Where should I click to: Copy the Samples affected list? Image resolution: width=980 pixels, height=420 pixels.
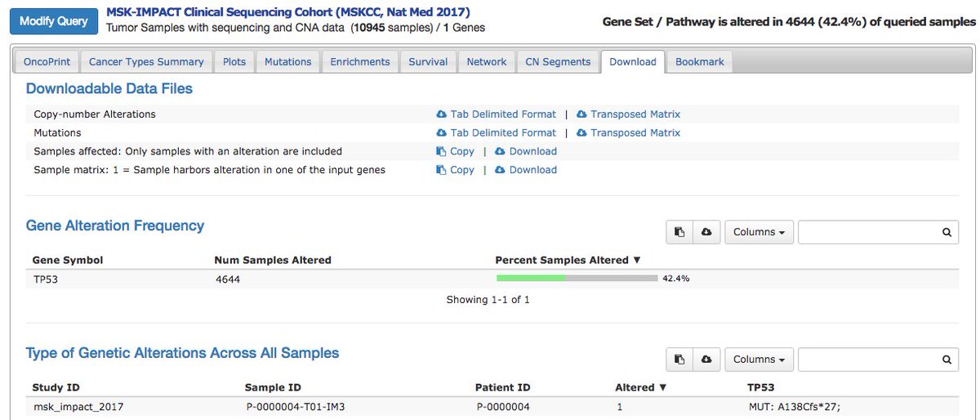pos(456,151)
